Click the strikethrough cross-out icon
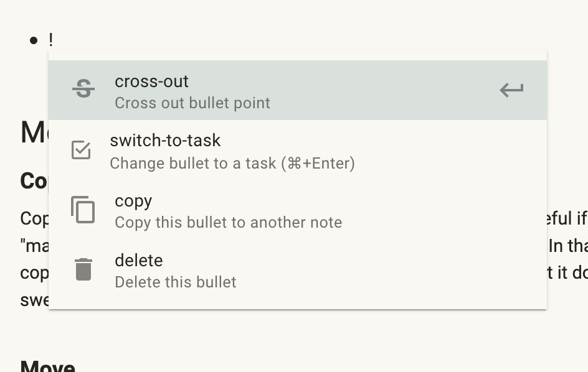588x372 pixels. (83, 89)
